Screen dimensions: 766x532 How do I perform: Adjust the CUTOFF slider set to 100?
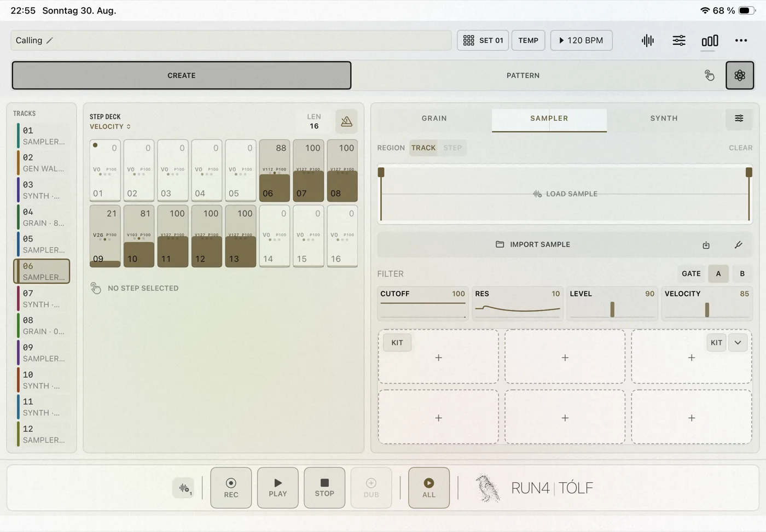click(422, 303)
